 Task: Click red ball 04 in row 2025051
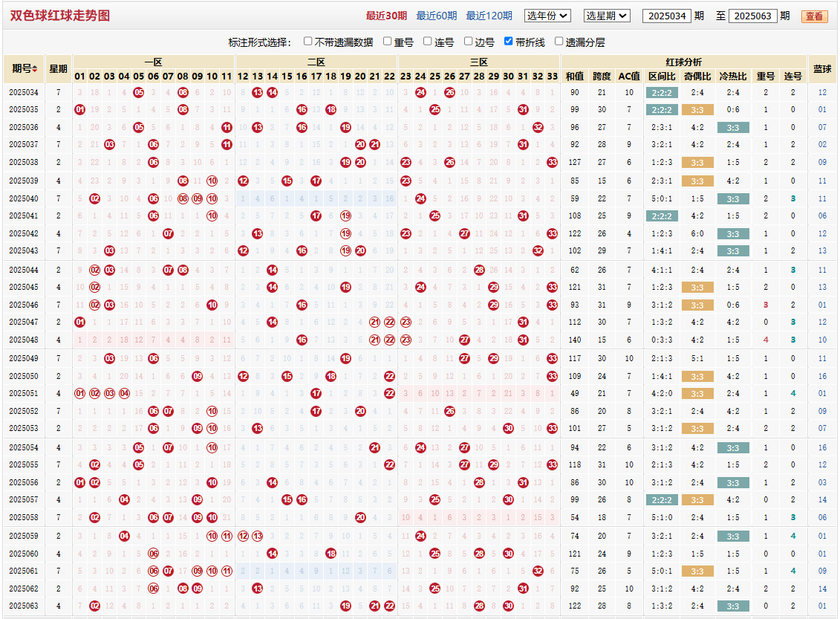124,393
